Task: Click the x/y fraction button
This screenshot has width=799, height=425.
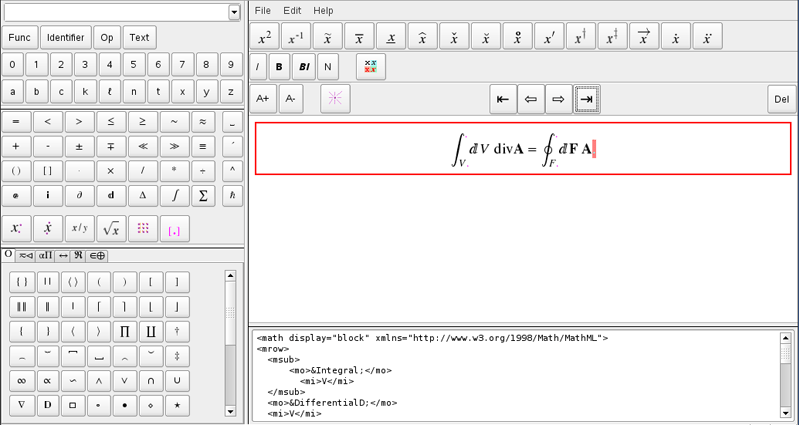Action: 80,228
